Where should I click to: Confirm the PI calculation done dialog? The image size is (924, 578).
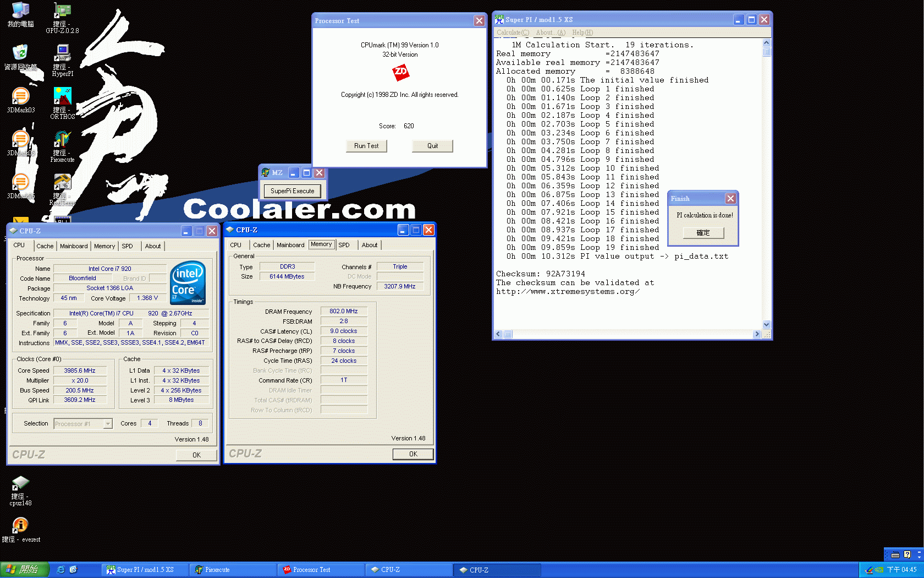(x=703, y=233)
